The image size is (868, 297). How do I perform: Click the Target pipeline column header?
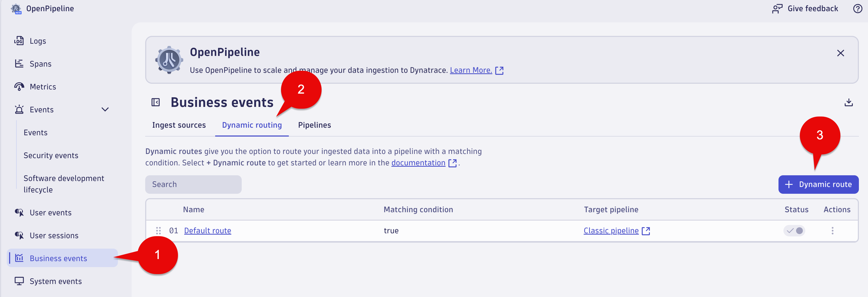[x=611, y=209]
